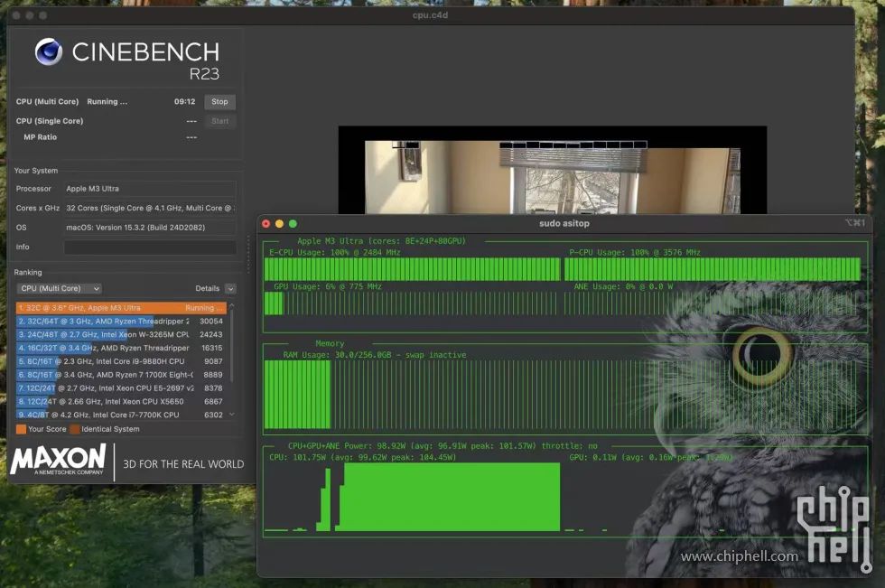Screen dimensions: 885x588
Task: Click the Identical System legend swatch
Action: click(x=74, y=429)
